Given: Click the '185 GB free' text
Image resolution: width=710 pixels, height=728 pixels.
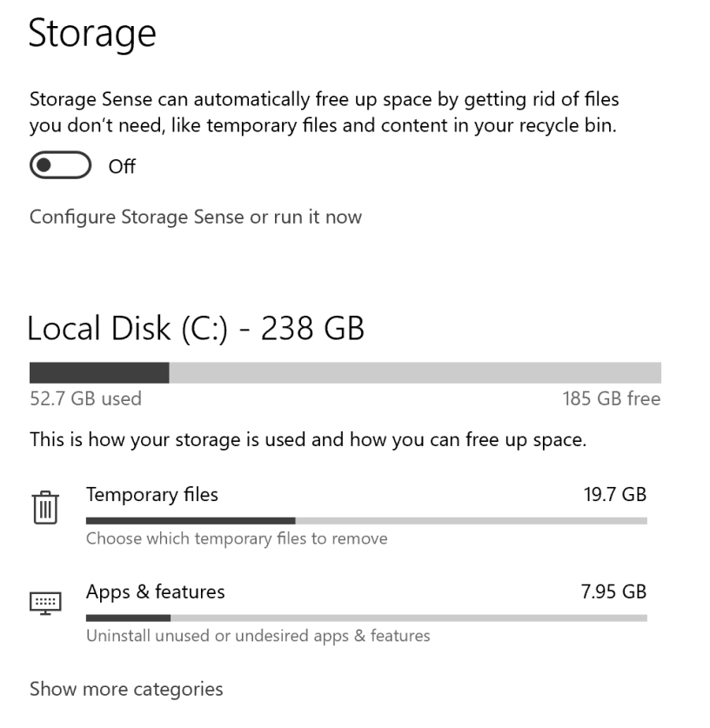Looking at the screenshot, I should click(611, 399).
